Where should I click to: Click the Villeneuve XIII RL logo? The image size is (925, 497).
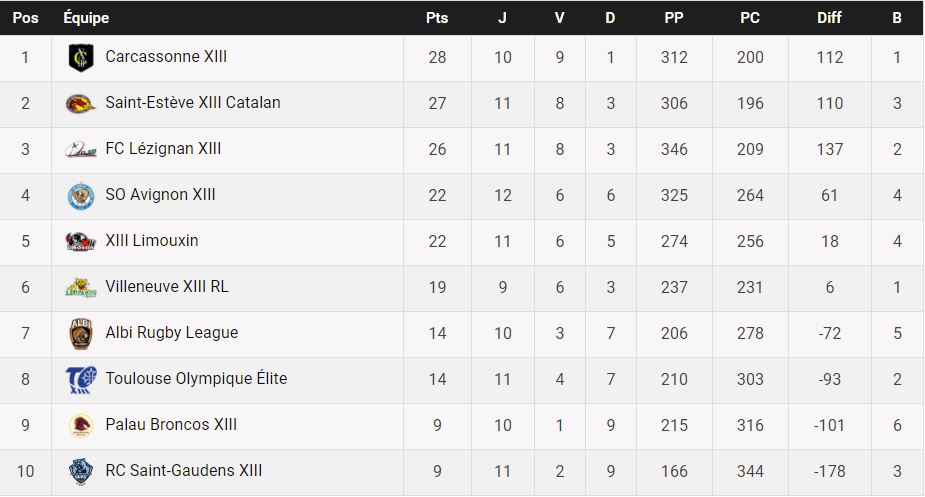[x=80, y=287]
